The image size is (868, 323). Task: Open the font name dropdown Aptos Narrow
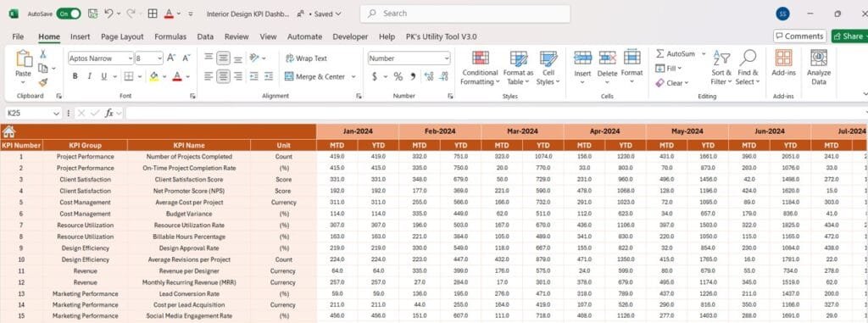click(x=131, y=58)
